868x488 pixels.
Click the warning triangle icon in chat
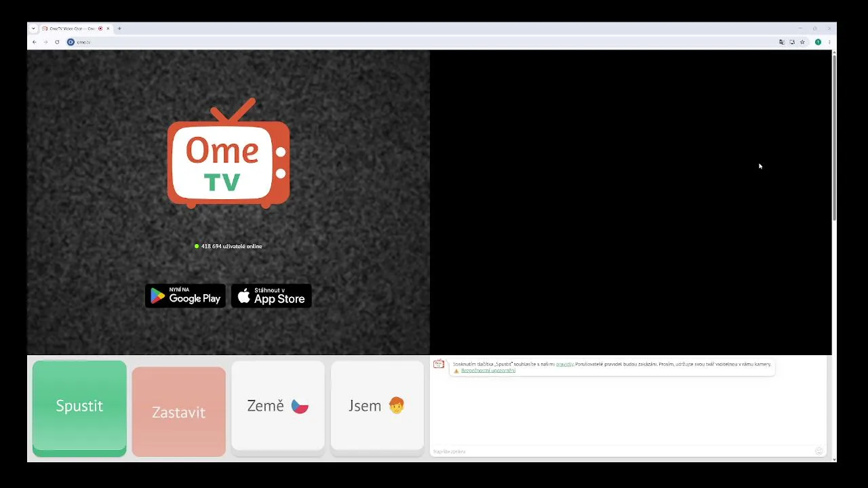coord(456,371)
